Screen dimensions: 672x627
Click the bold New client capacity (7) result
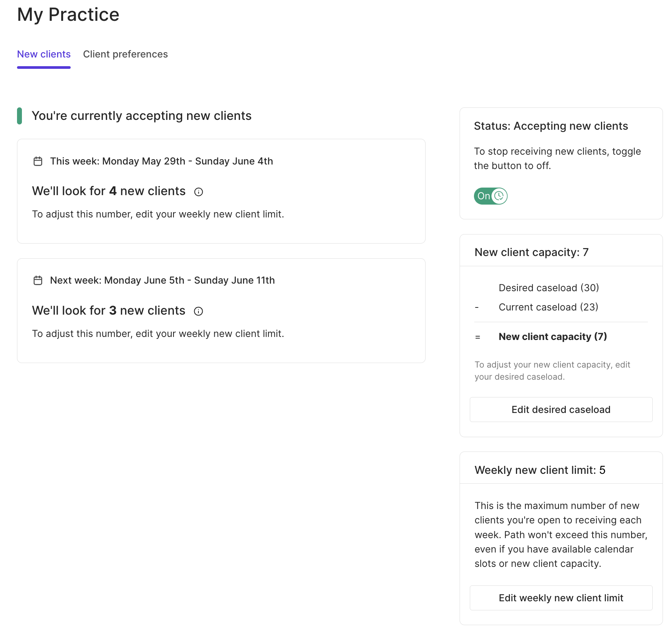pyautogui.click(x=553, y=337)
